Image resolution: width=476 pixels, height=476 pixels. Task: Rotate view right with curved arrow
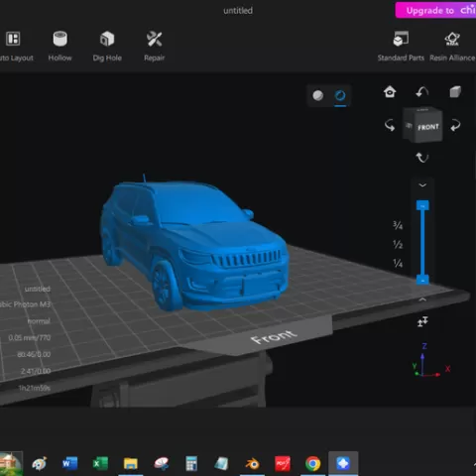[455, 126]
